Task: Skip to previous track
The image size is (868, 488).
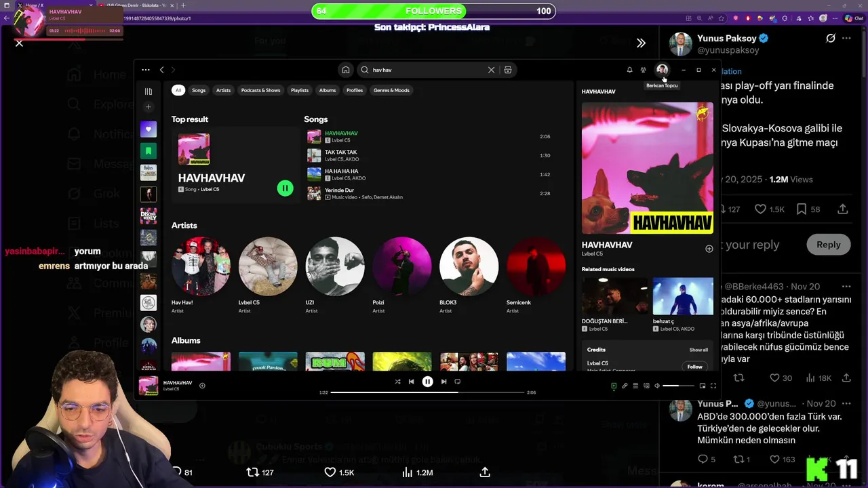Action: [411, 382]
